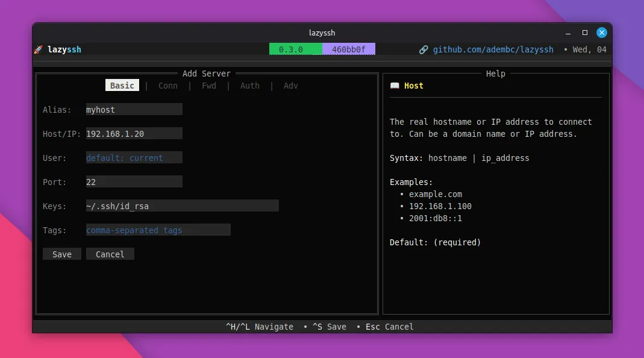Viewport: 644px width, 358px height.
Task: Click the Examples: heading in Help
Action: click(x=411, y=182)
